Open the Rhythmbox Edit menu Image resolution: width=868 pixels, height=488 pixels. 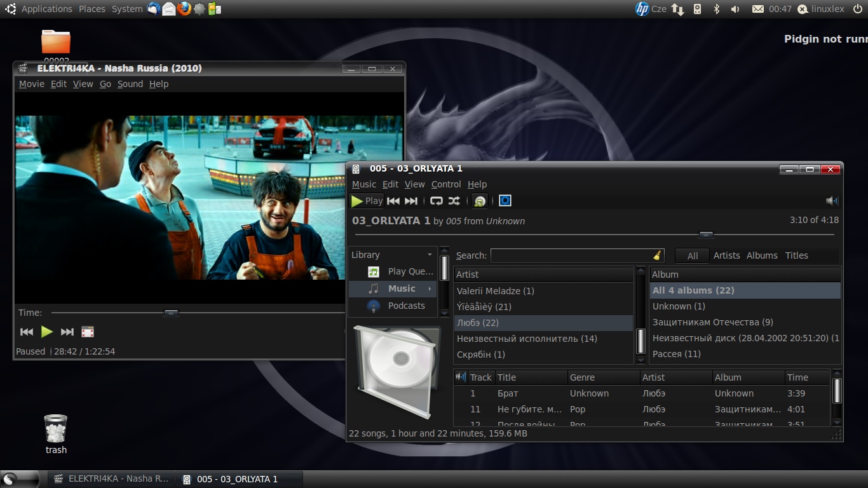click(x=390, y=184)
